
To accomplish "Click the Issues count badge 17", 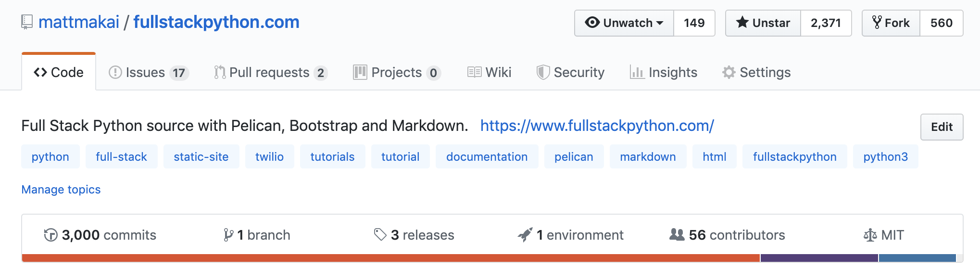I will tap(179, 73).
